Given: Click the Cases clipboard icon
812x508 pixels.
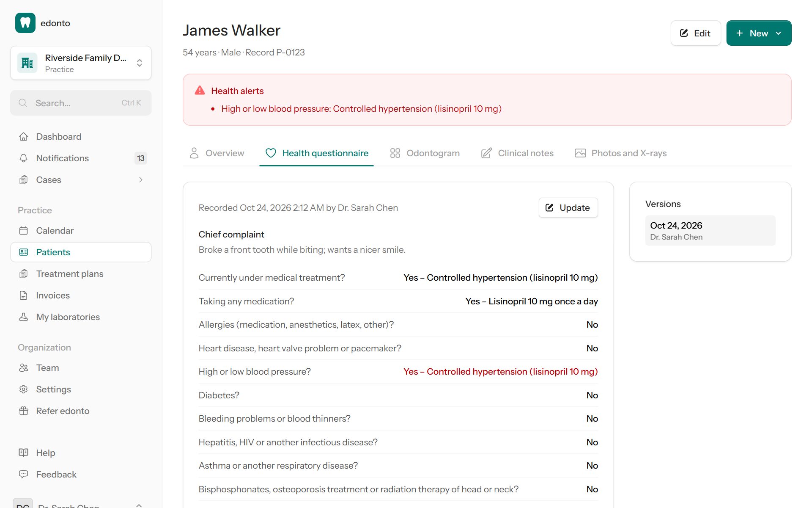Looking at the screenshot, I should pos(24,180).
